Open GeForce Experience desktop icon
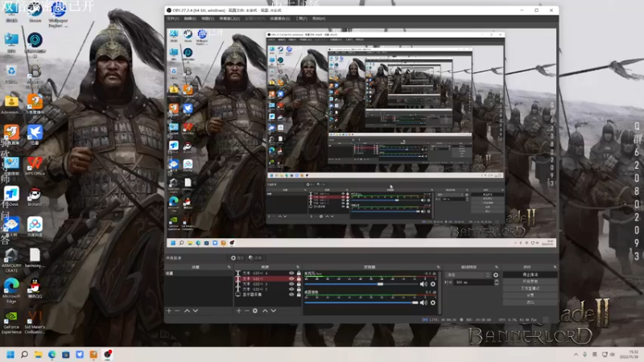Screen dimensions: 644x362 pyautogui.click(x=11, y=323)
